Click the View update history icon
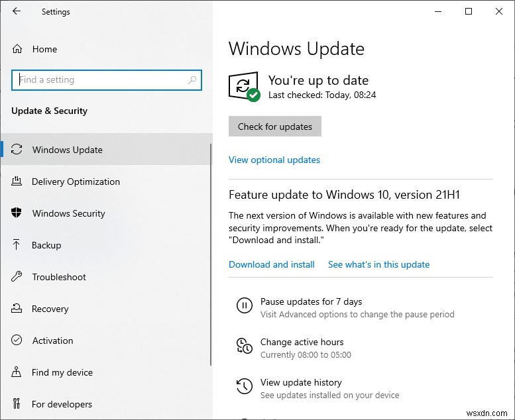This screenshot has height=420, width=515. coord(244,386)
